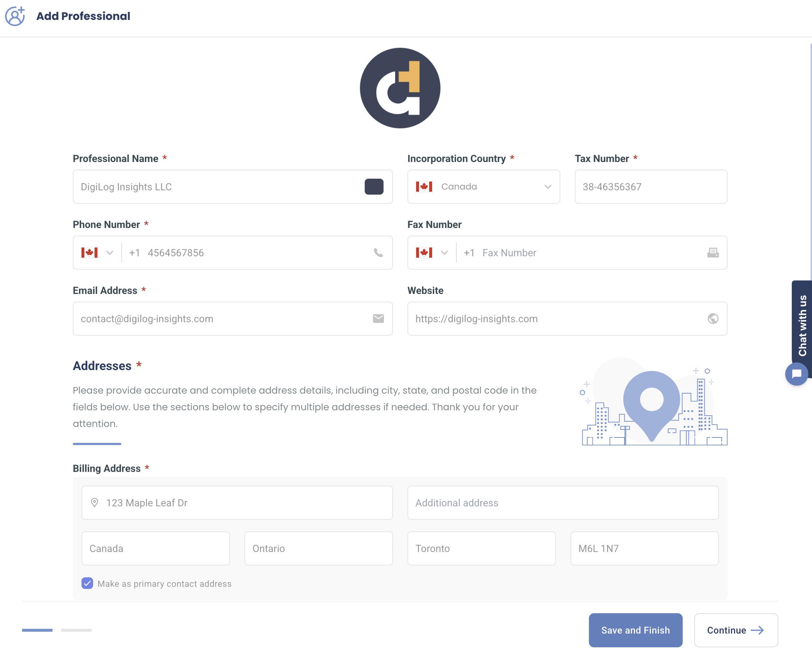The width and height of the screenshot is (812, 656).
Task: Uncheck Make as primary contact address
Action: point(87,583)
